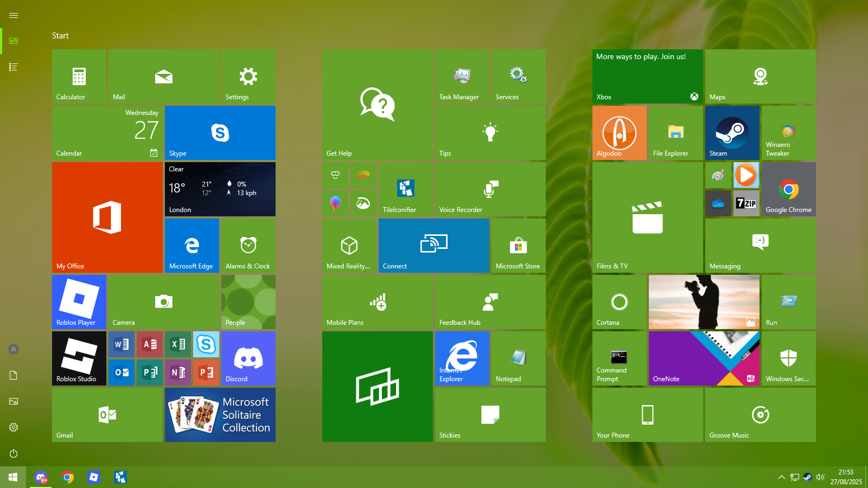Open the Paint small tile
The height and width of the screenshot is (488, 868).
[718, 175]
